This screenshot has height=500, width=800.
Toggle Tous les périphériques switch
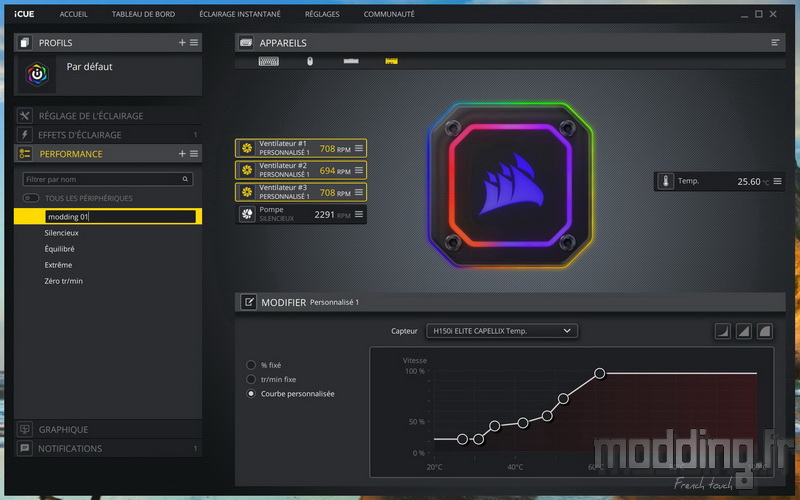pyautogui.click(x=31, y=198)
